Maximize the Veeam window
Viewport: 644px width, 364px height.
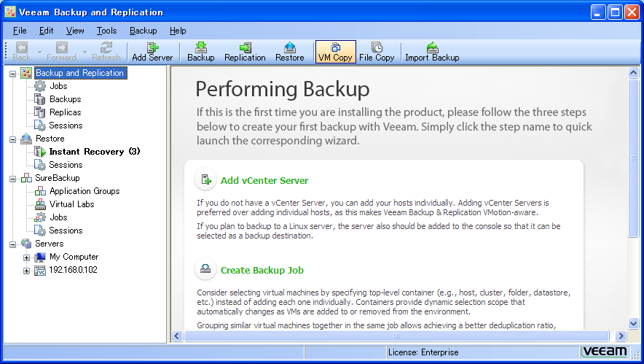pos(615,12)
